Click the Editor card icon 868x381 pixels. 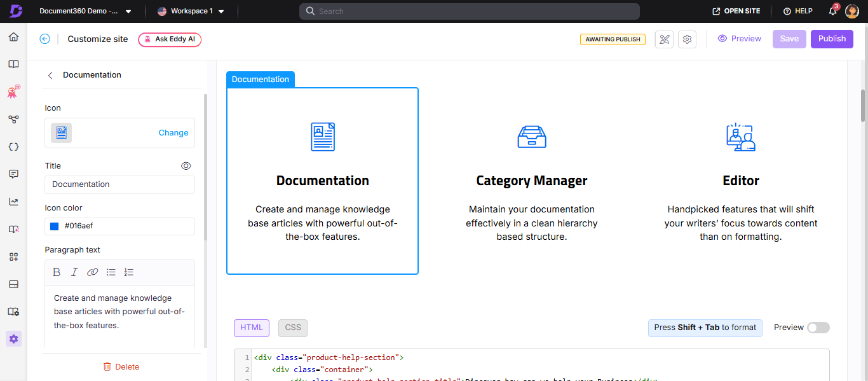[x=741, y=137]
